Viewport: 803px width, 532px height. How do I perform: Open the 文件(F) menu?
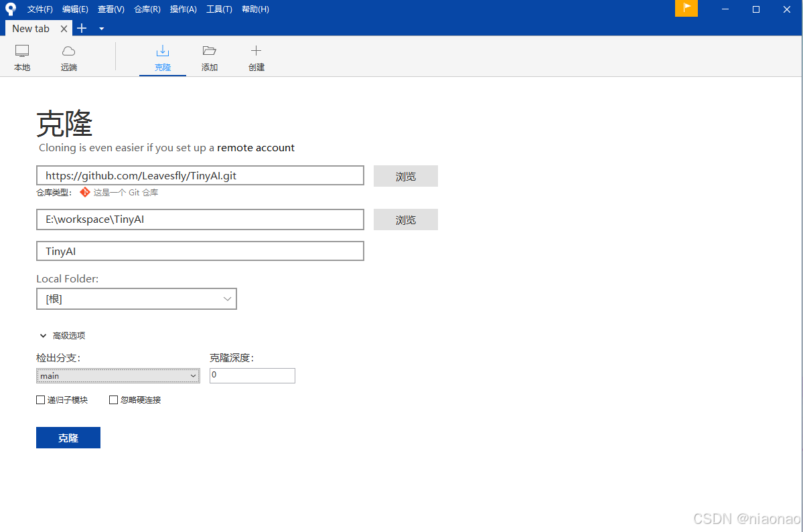(x=40, y=9)
